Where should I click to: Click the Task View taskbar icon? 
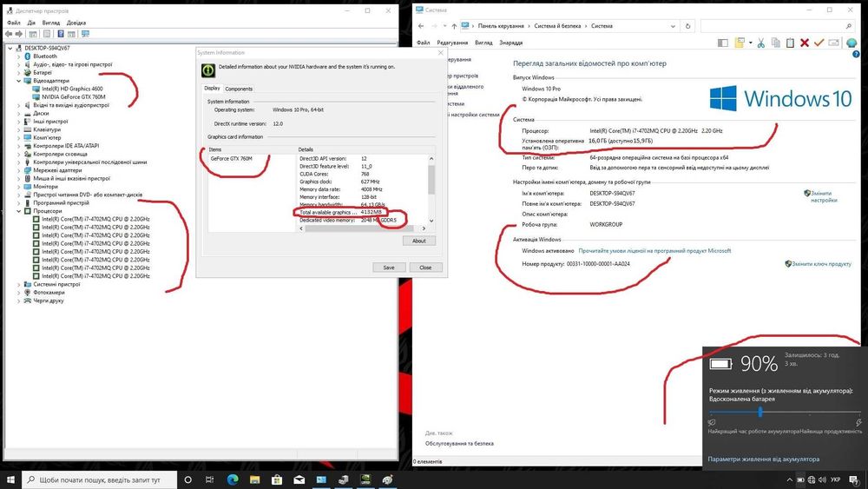coord(209,479)
